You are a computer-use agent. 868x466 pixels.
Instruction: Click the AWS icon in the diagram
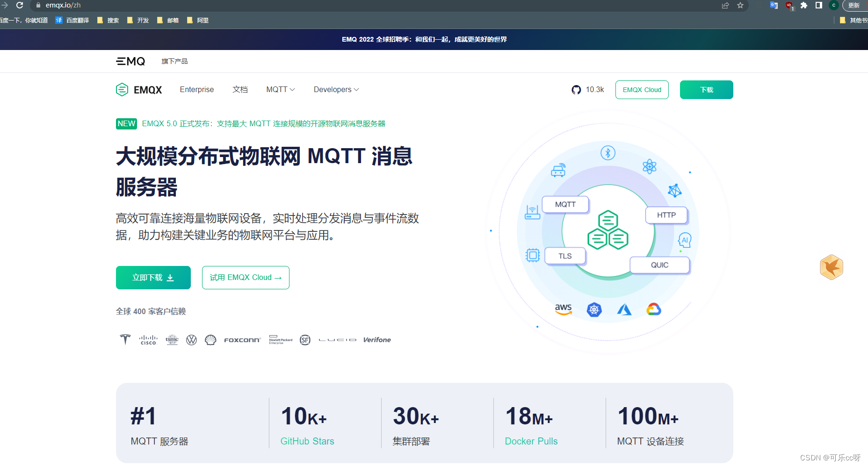[x=564, y=309]
